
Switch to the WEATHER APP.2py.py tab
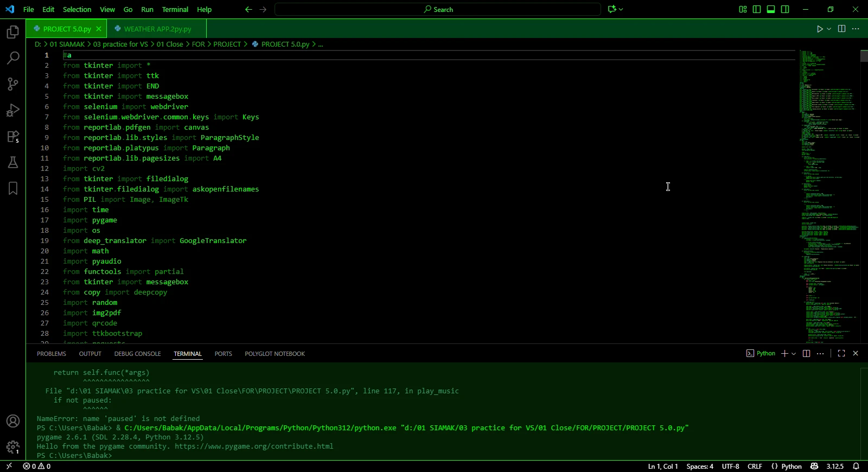(x=157, y=29)
